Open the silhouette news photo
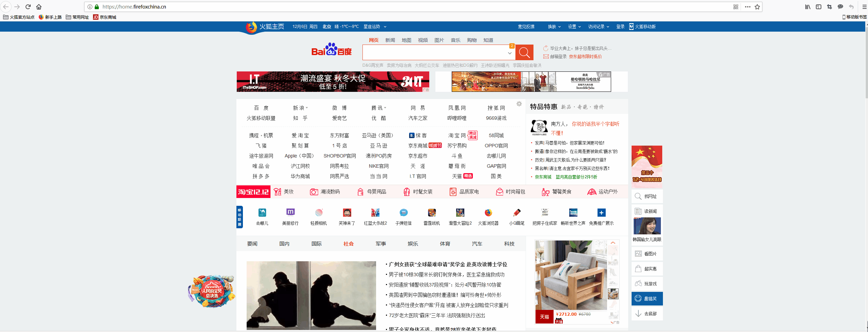Image resolution: width=868 pixels, height=332 pixels. tap(311, 296)
